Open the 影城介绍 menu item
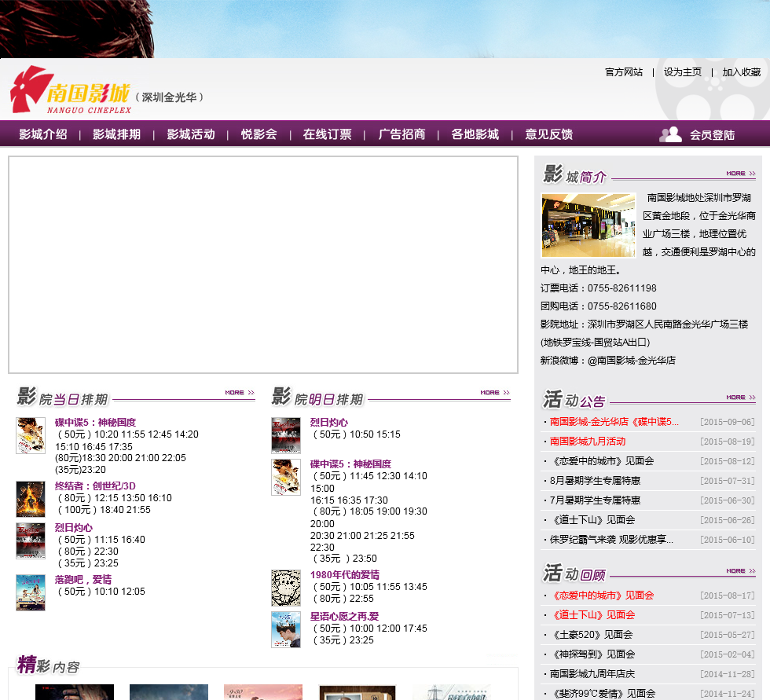Image resolution: width=770 pixels, height=700 pixels. (43, 134)
